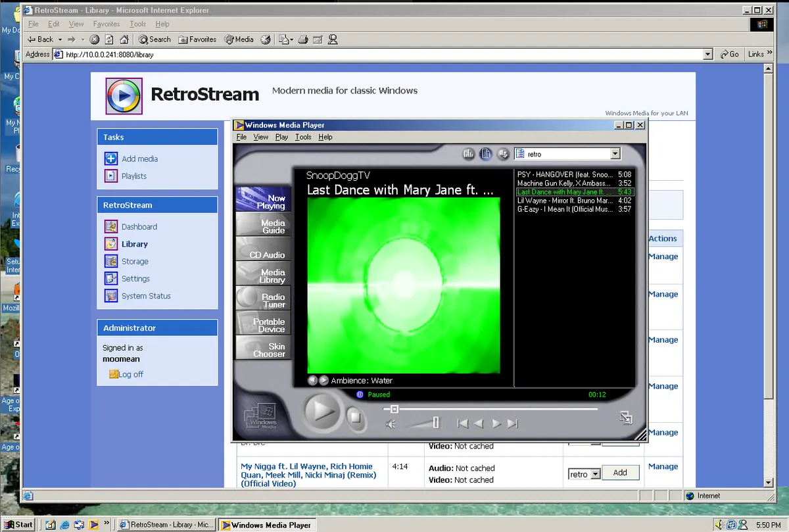This screenshot has height=532, width=789.
Task: Go to the Internet Explorer Home page
Action: click(124, 39)
